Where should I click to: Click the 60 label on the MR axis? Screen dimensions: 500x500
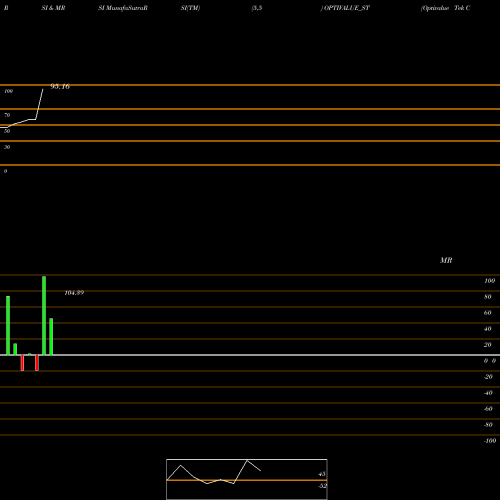tap(488, 313)
